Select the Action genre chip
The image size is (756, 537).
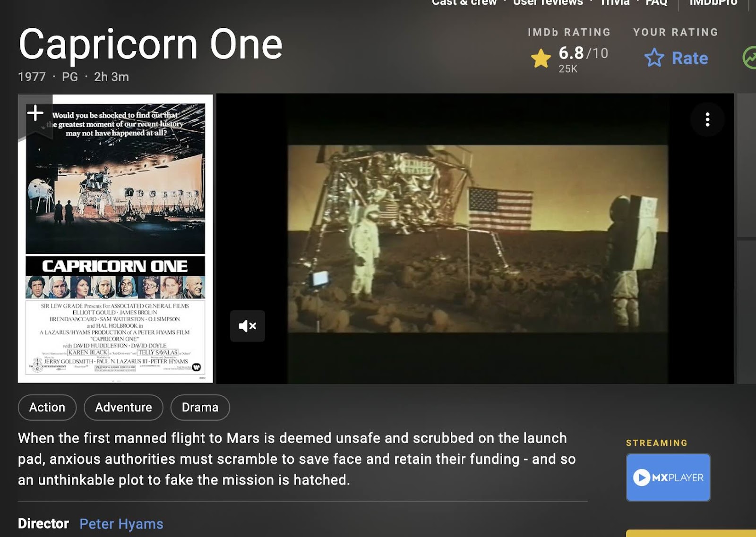[x=47, y=407]
